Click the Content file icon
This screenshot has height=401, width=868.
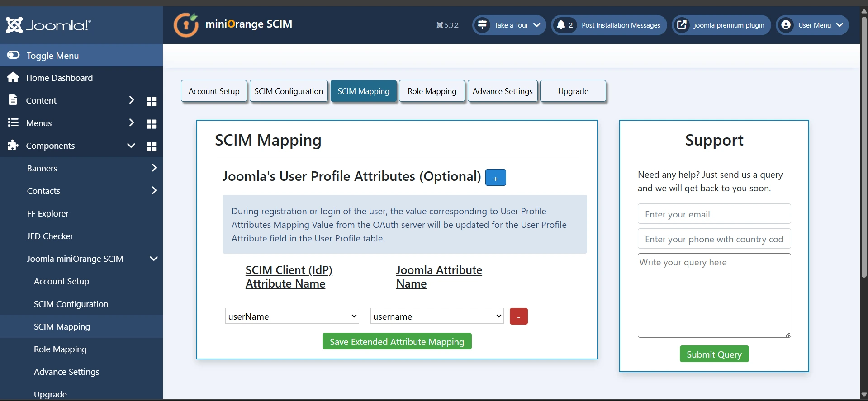[13, 100]
